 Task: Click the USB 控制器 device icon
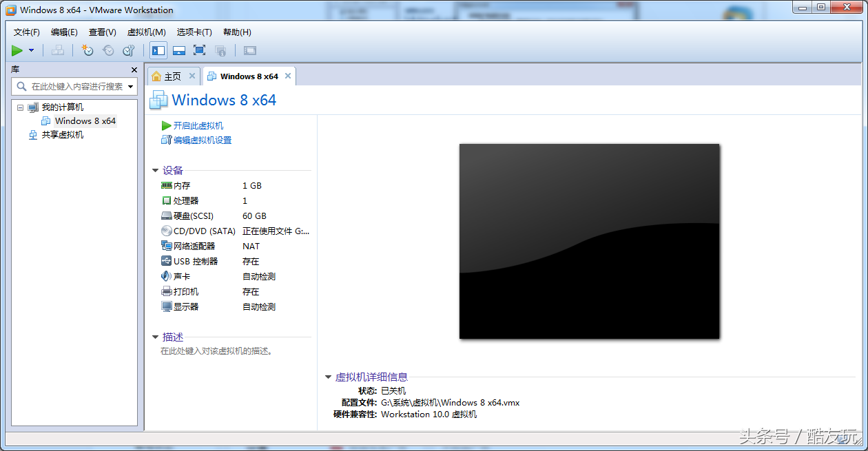tap(166, 262)
